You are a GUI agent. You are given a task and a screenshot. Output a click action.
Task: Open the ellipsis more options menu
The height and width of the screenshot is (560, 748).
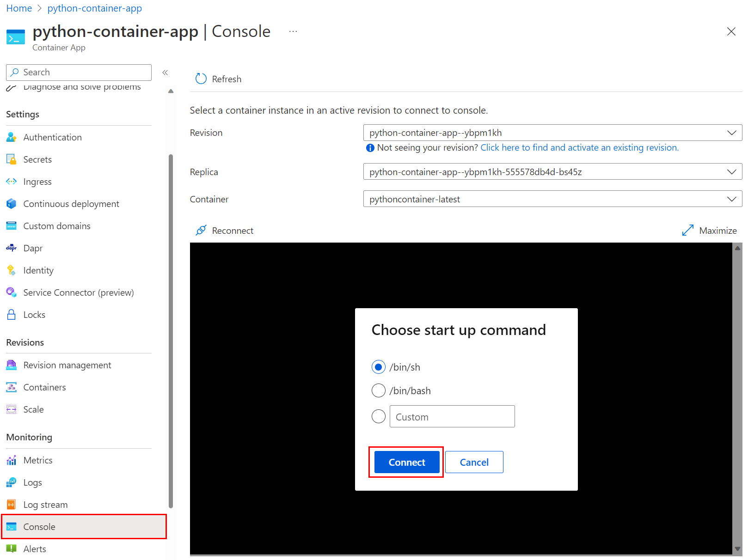(293, 31)
